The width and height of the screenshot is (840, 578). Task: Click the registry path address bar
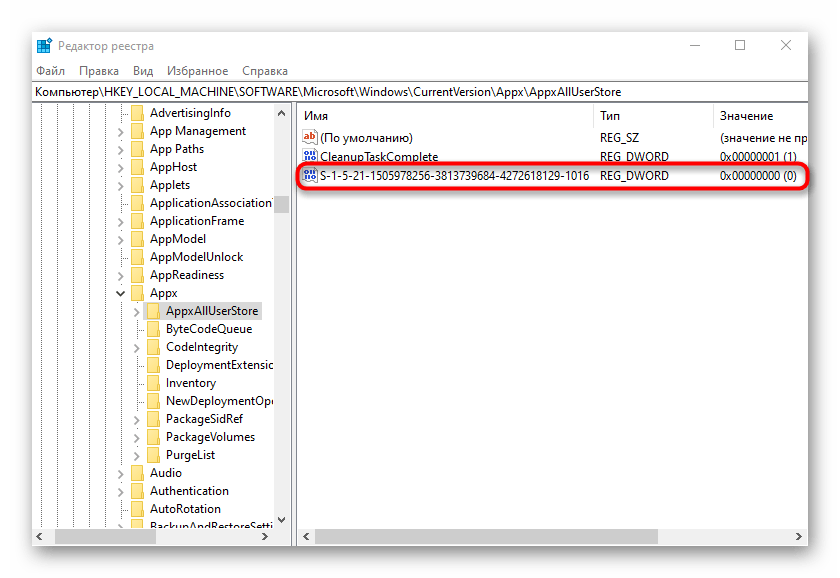(420, 92)
